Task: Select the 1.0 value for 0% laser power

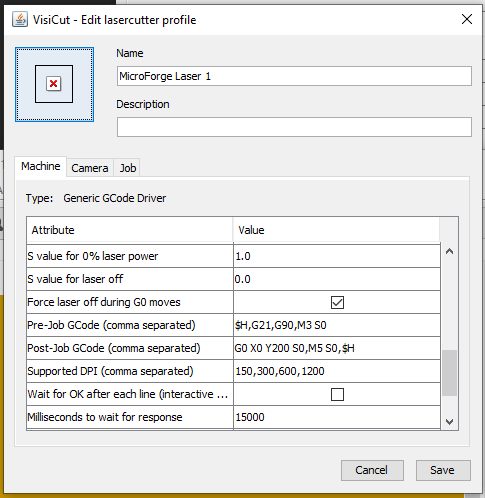Action: coord(337,256)
